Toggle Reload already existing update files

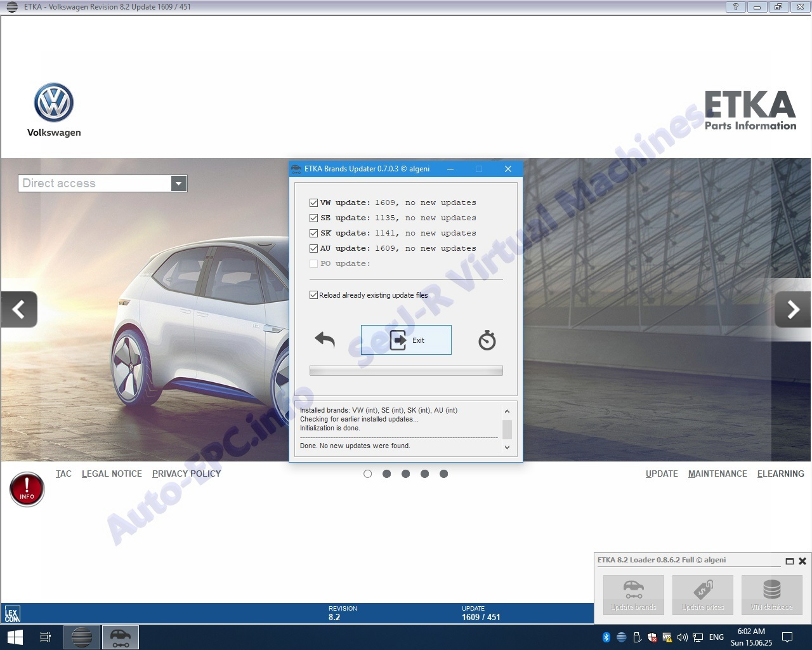coord(313,295)
